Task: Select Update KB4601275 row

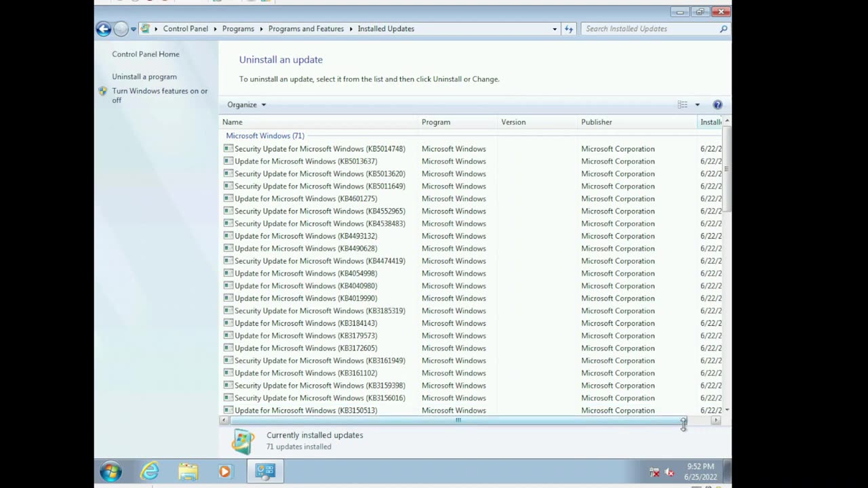Action: (471, 199)
